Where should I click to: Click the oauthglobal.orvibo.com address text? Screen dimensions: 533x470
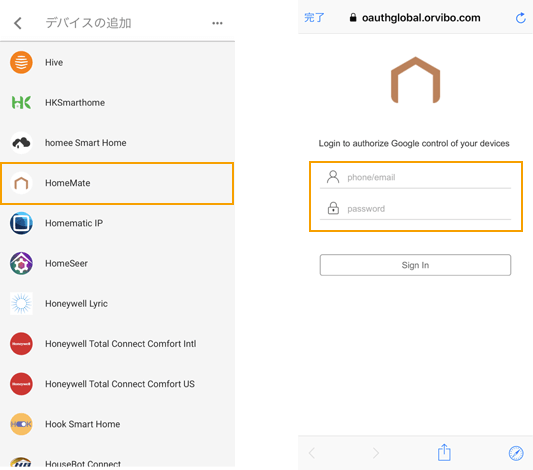(421, 18)
